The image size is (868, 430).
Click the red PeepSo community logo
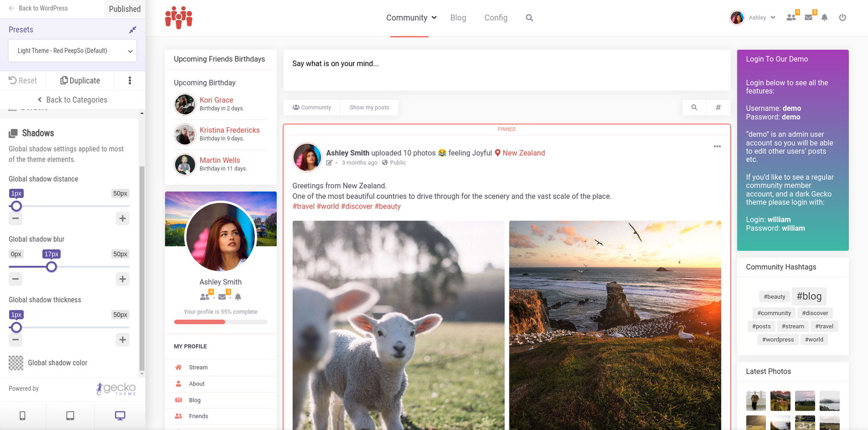tap(178, 18)
